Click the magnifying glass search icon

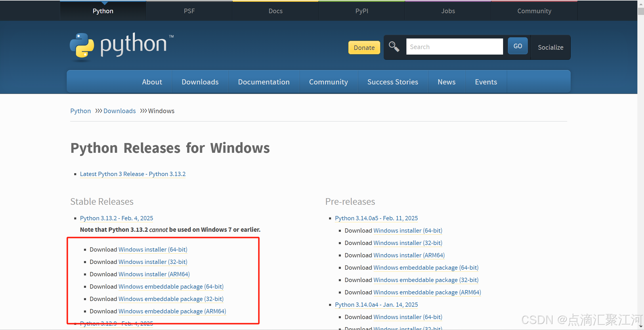(x=394, y=47)
